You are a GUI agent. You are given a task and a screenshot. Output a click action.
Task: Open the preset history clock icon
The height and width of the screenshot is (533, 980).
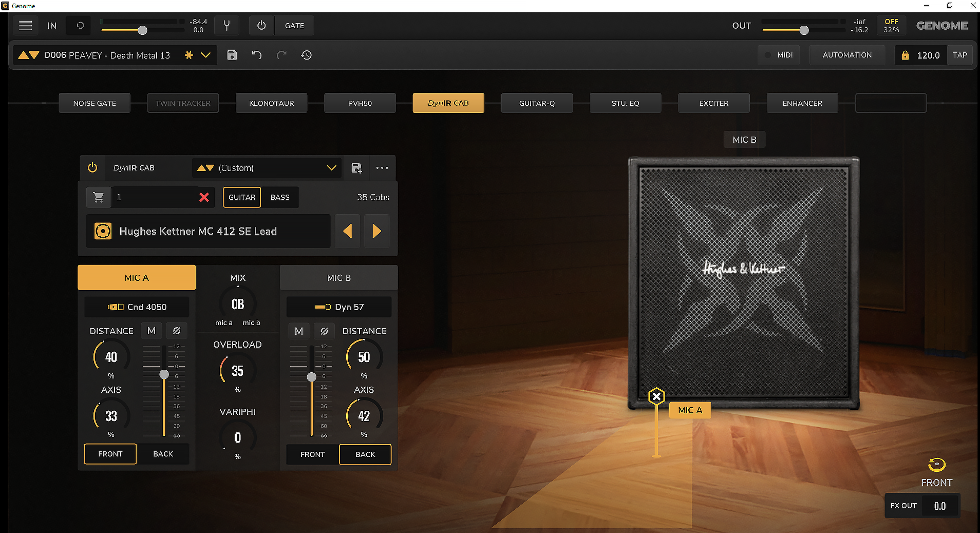click(307, 55)
